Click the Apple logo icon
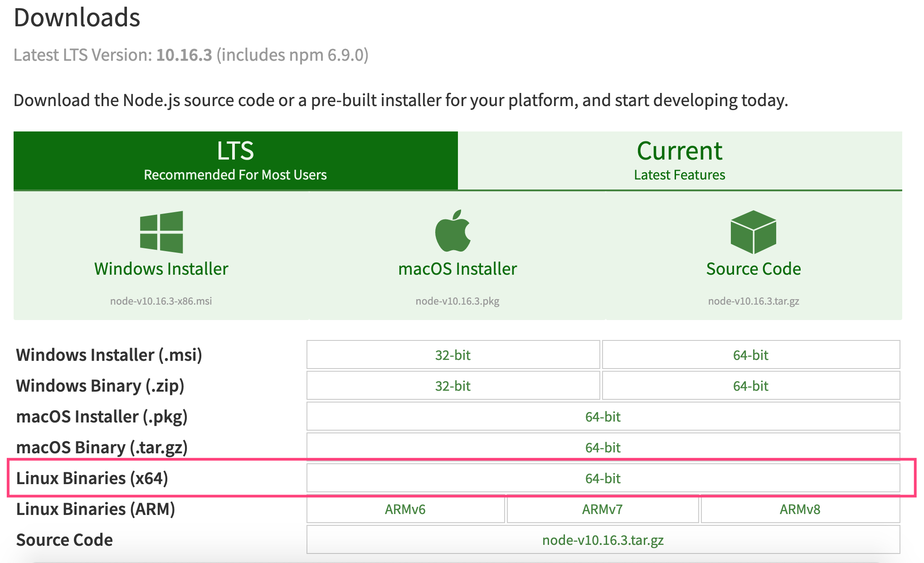This screenshot has height=563, width=924. click(x=452, y=231)
